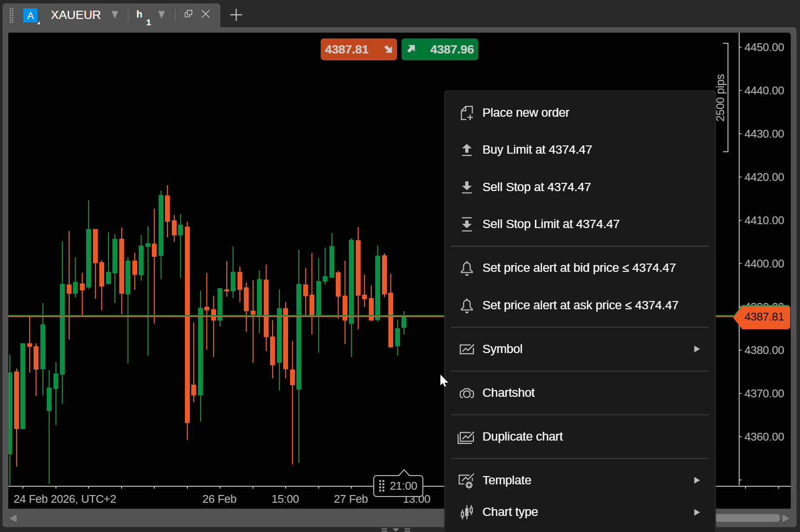Close the XAUEUR chart tab
This screenshot has width=800, height=532.
[206, 14]
